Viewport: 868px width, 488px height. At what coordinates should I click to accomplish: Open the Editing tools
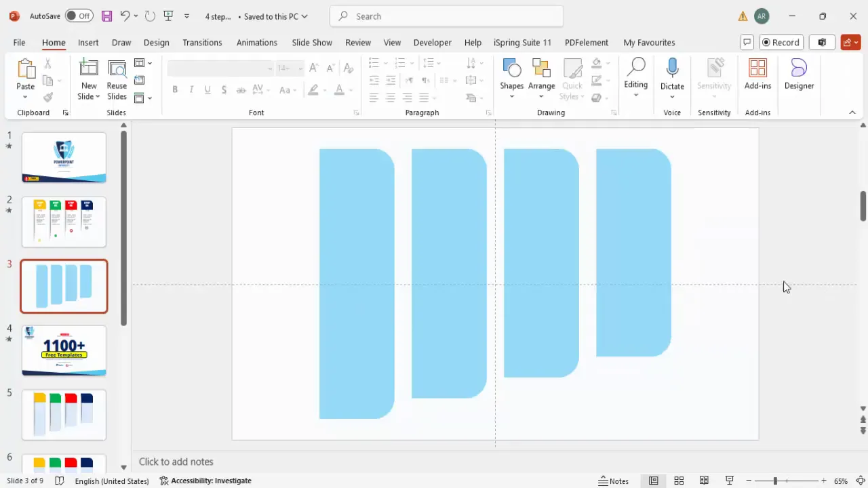(635, 75)
